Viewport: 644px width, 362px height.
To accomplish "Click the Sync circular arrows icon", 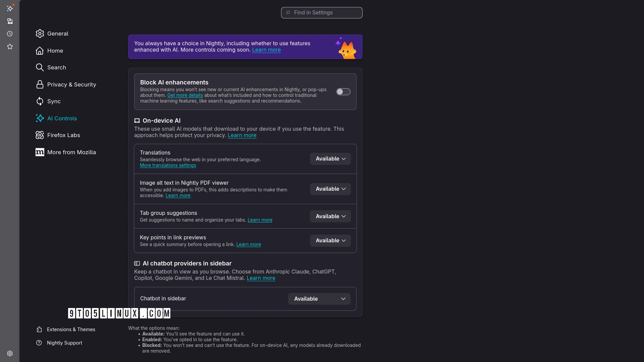I will point(40,101).
